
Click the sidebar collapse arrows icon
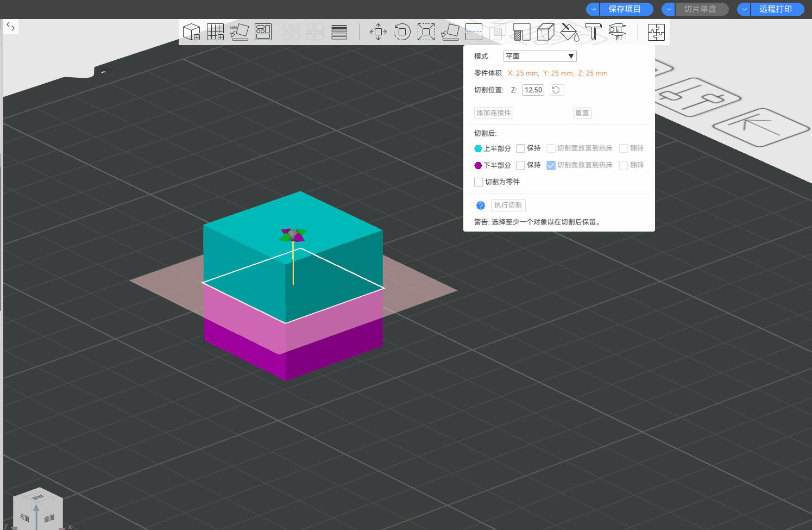point(10,26)
